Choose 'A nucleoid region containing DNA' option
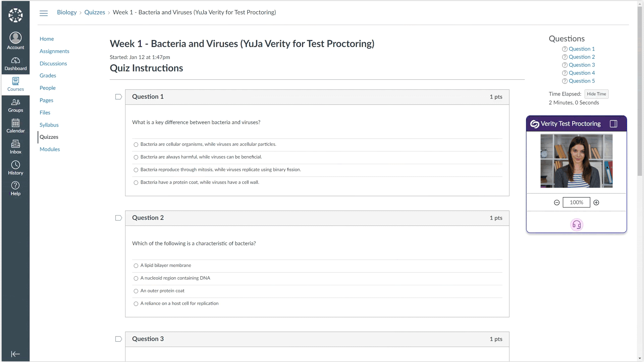Image resolution: width=644 pixels, height=362 pixels. point(136,278)
